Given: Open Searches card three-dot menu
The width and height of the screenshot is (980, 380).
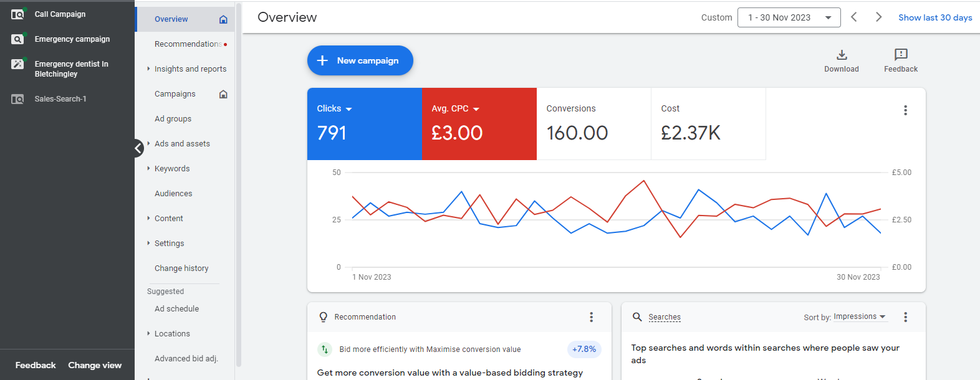Looking at the screenshot, I should 905,317.
